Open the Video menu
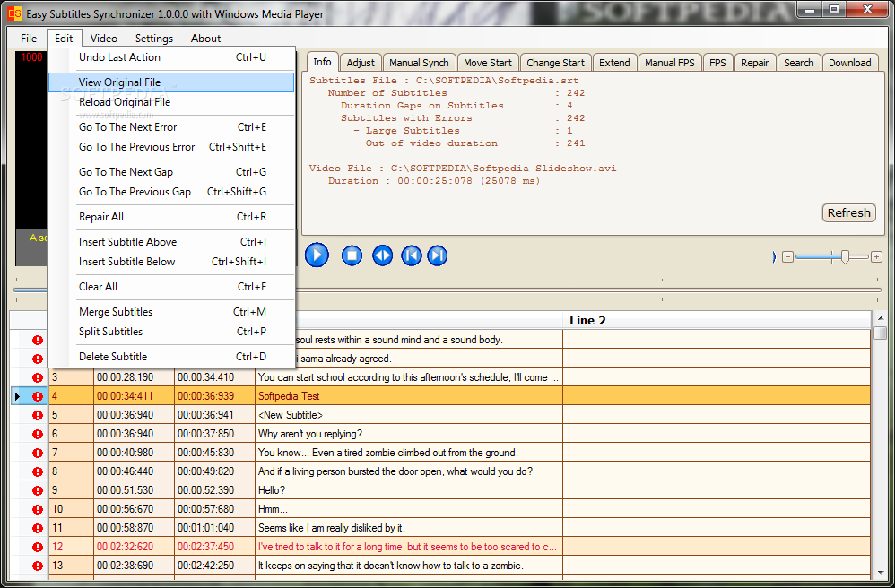895x588 pixels. click(x=104, y=39)
